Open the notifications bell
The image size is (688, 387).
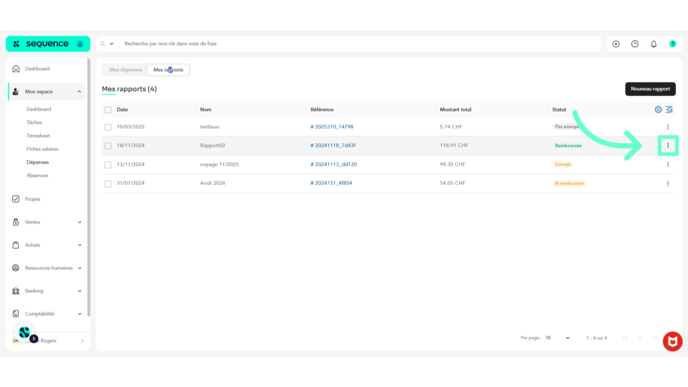654,44
